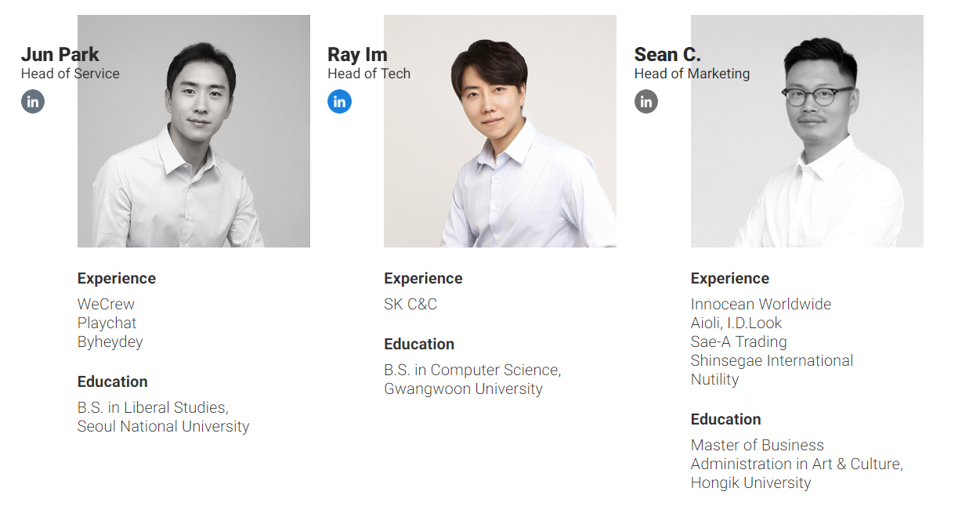Open Jun Park's LinkedIn profile icon
Viewport: 980px width, 524px height.
[33, 101]
